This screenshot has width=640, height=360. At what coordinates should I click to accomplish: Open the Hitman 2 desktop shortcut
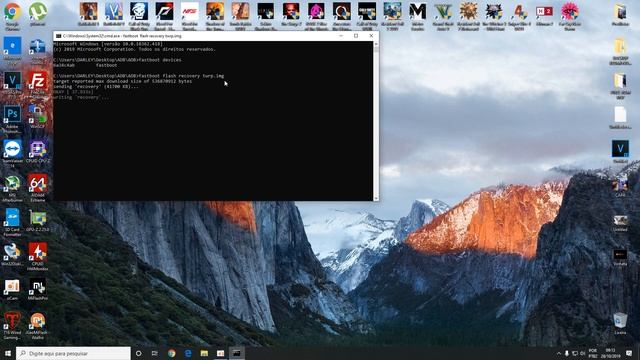544,14
